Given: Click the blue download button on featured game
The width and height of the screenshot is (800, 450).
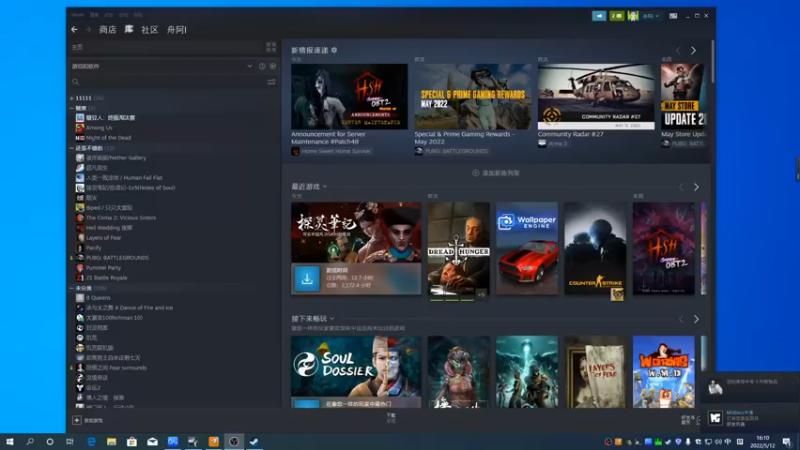Looking at the screenshot, I should tap(307, 279).
